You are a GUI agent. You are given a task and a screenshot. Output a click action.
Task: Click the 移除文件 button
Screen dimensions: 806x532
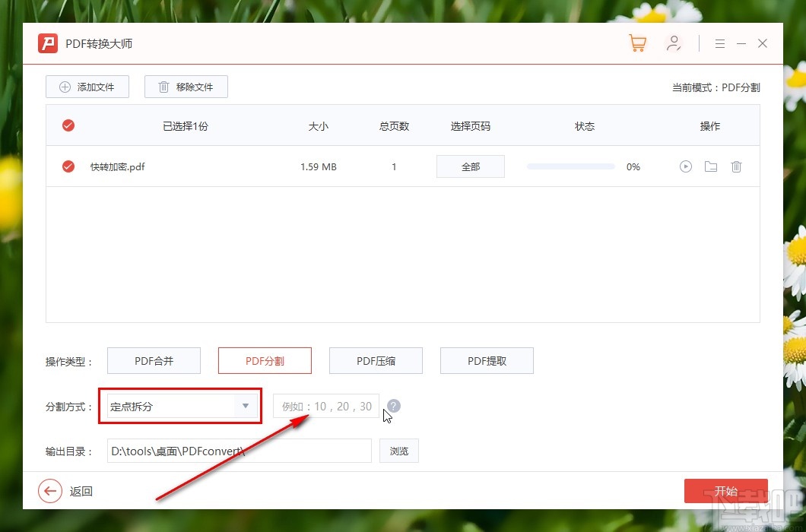pos(186,87)
